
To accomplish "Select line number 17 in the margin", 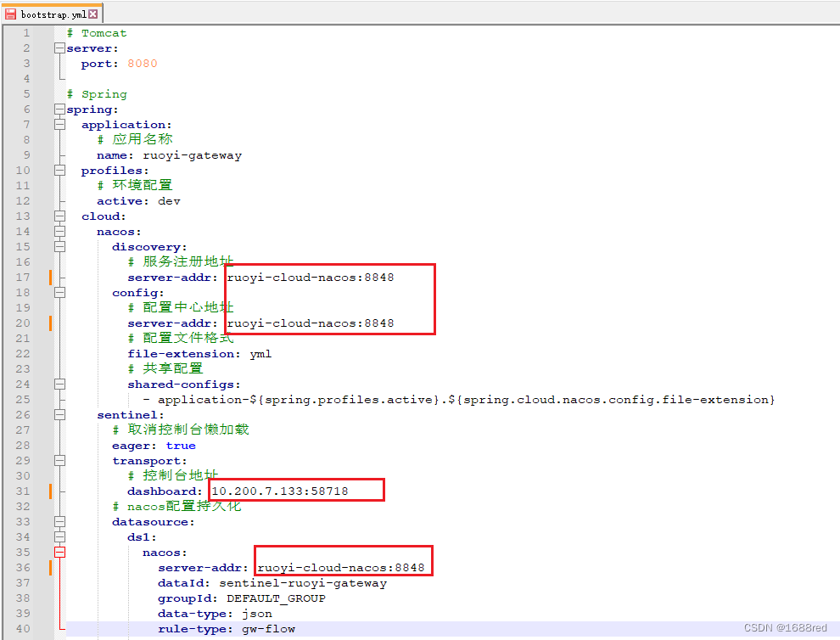I will pos(23,277).
